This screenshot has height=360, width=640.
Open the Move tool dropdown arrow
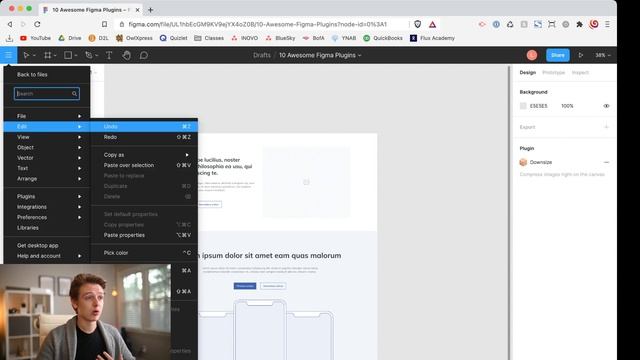[34, 56]
